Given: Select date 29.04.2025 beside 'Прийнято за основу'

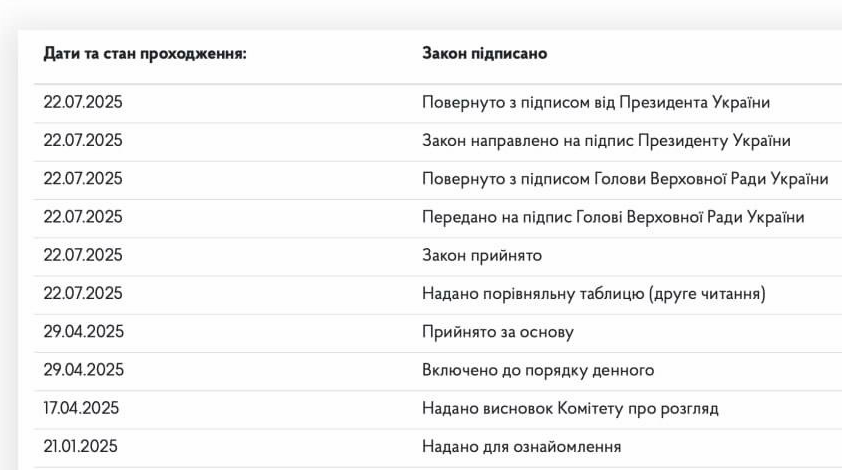Looking at the screenshot, I should (84, 331).
